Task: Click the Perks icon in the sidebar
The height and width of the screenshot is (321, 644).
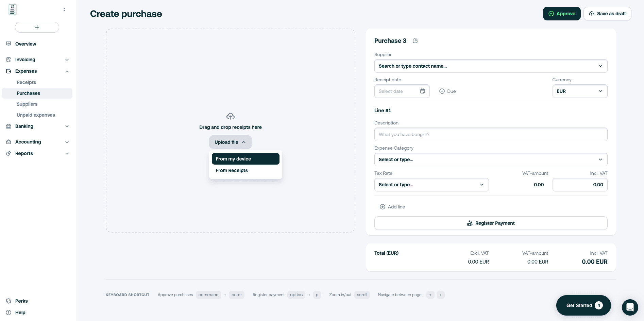Action: pos(9,301)
